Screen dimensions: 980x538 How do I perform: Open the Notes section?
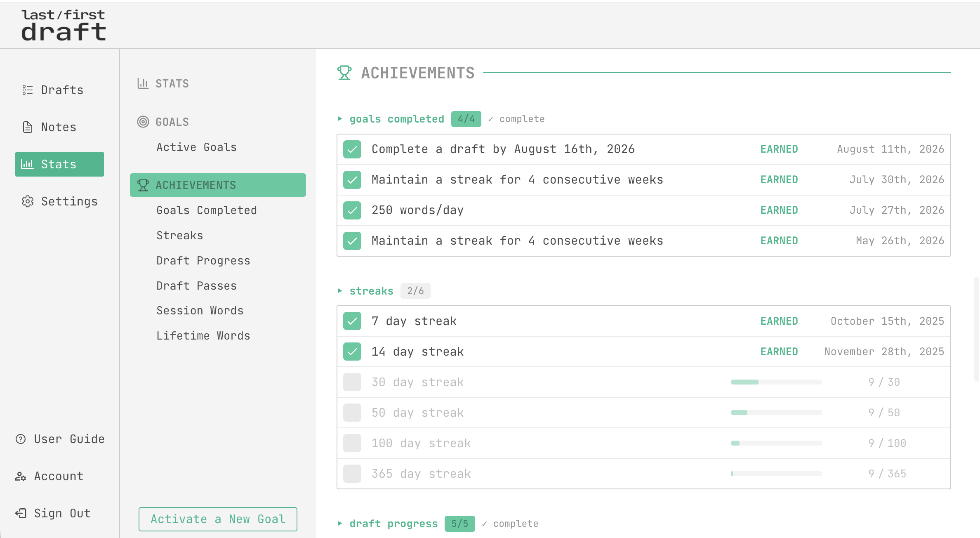(x=59, y=127)
